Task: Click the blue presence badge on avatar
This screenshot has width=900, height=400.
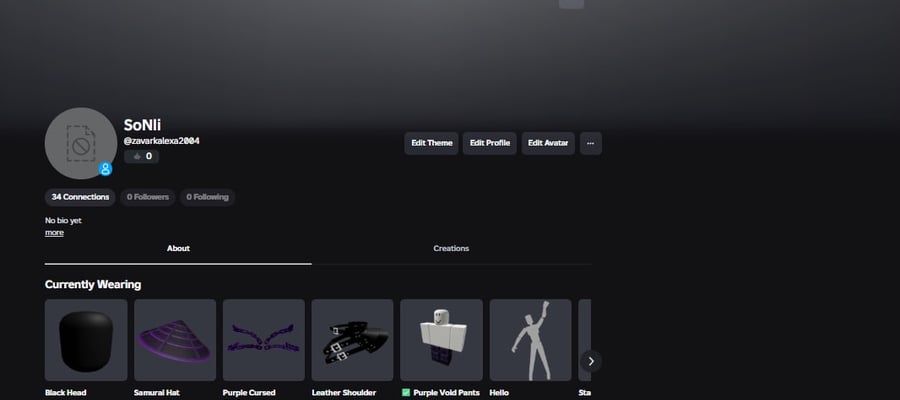Action: point(105,169)
